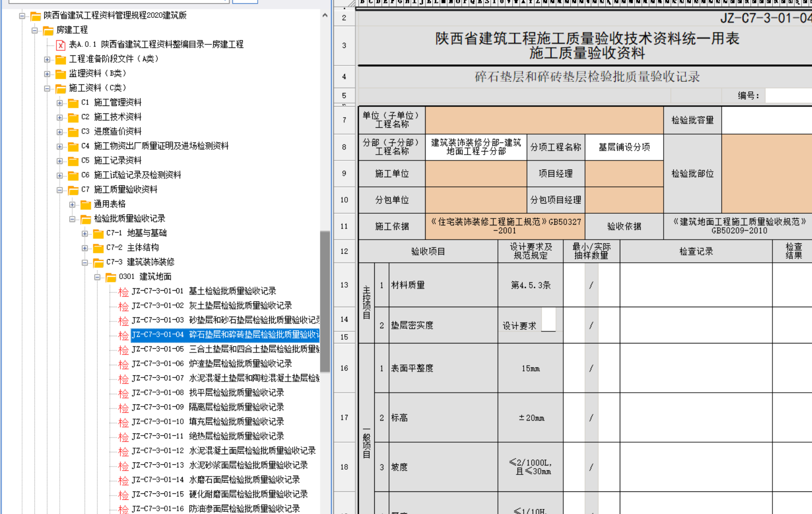Screen dimensions: 812x514
Task: Click the 检 icon of JZ-C7-3-01-08
Action: tap(124, 394)
